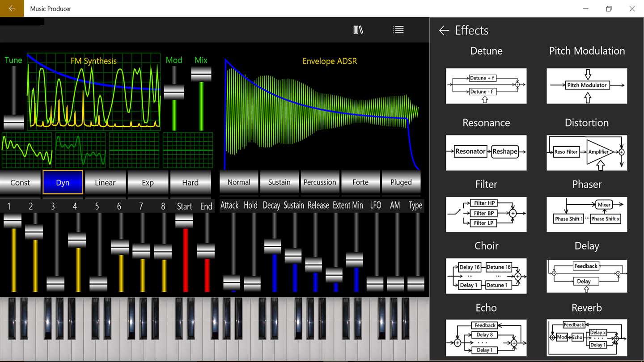Choose the Pluged envelope preset
The height and width of the screenshot is (362, 644).
click(401, 182)
